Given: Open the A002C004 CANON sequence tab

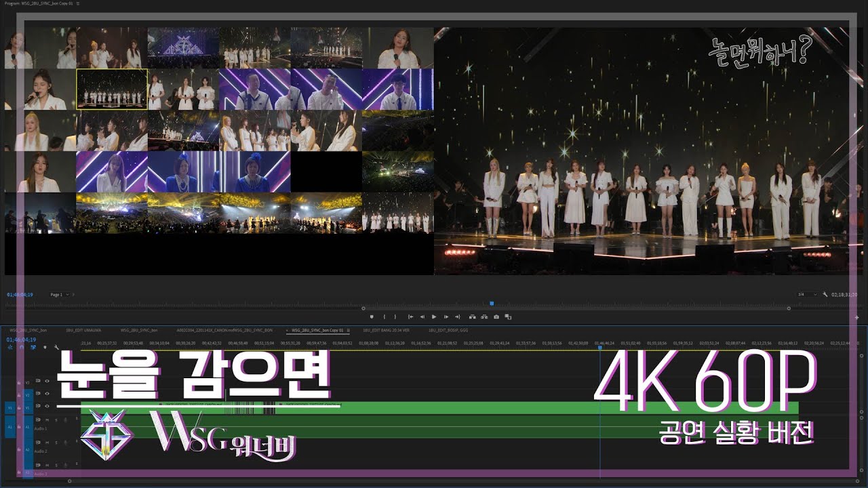Looking at the screenshot, I should (x=224, y=331).
